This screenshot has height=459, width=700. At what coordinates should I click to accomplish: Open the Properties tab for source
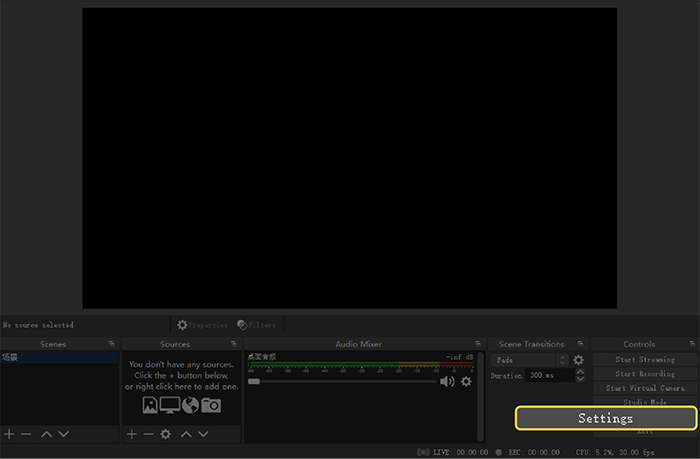point(202,325)
